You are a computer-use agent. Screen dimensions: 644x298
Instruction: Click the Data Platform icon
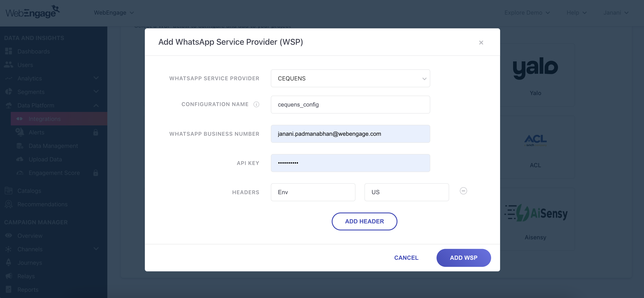tap(9, 105)
